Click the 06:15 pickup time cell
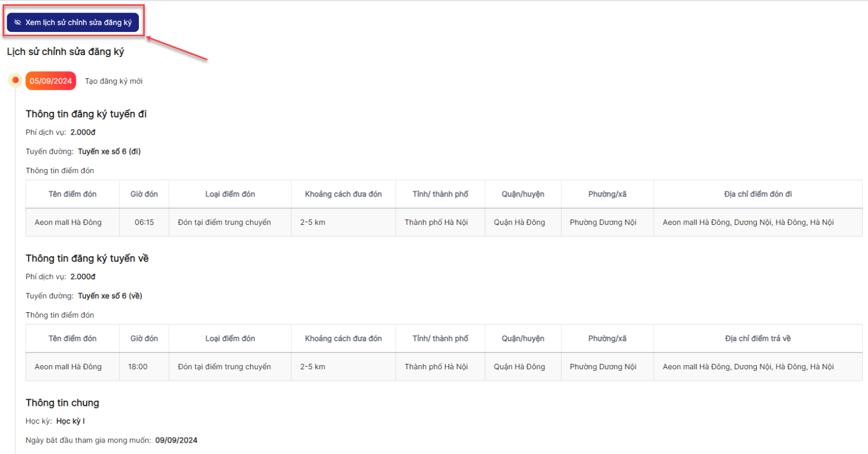The width and height of the screenshot is (868, 454). [x=144, y=222]
